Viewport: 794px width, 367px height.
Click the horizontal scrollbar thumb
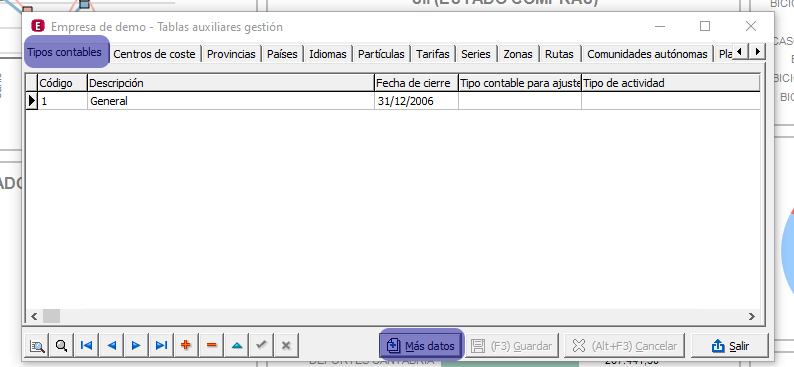[51, 316]
